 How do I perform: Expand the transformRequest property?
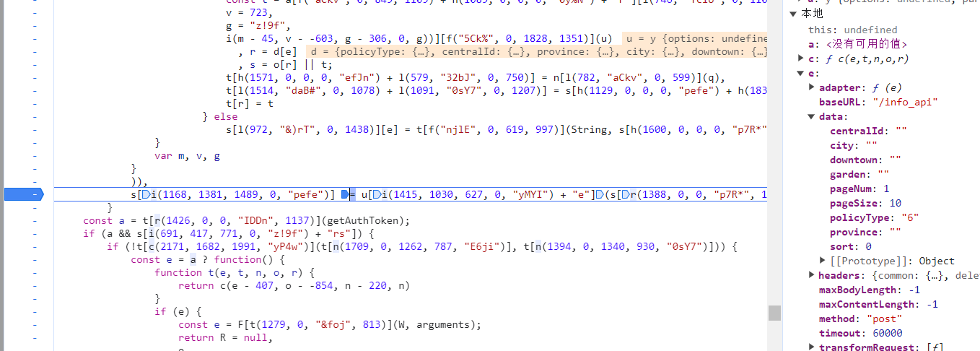812,347
